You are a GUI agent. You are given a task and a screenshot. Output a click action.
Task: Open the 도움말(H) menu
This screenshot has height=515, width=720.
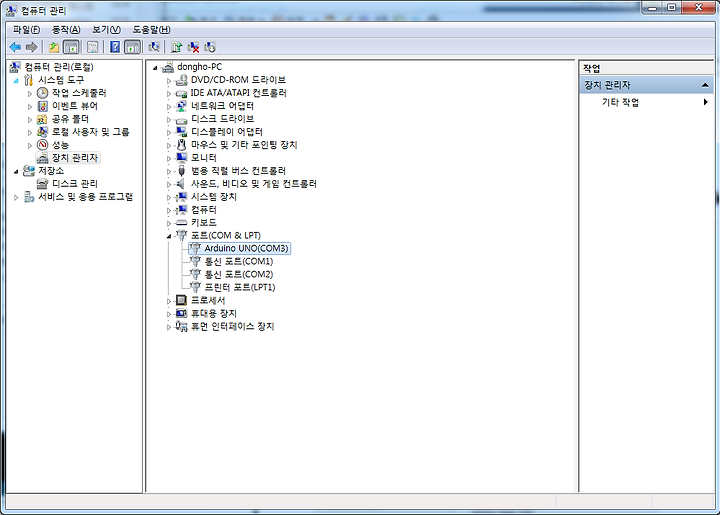coord(151,30)
